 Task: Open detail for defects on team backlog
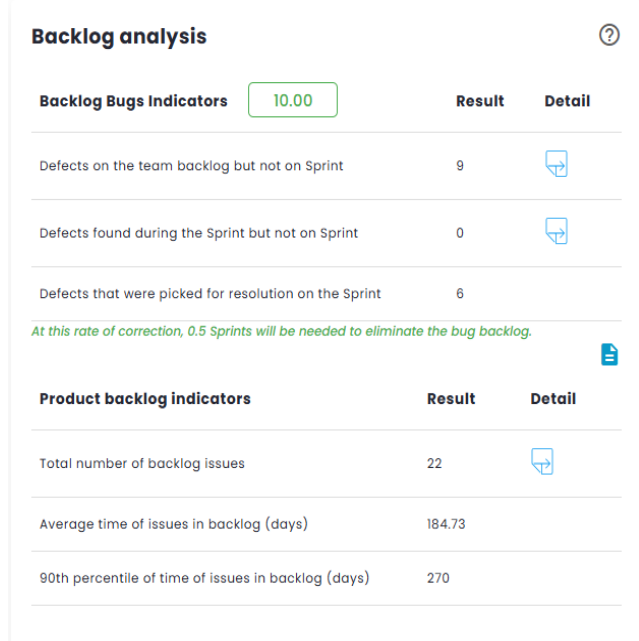click(x=556, y=164)
